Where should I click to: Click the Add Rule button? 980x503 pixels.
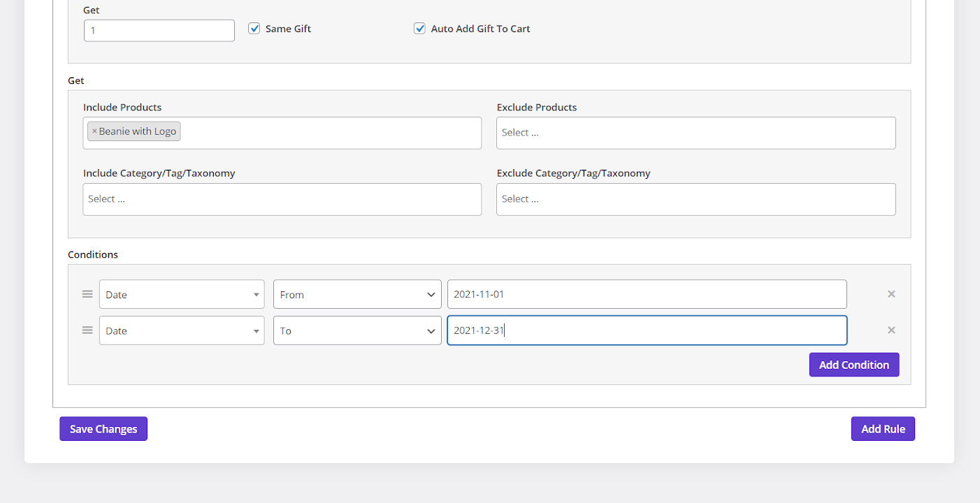pos(883,429)
